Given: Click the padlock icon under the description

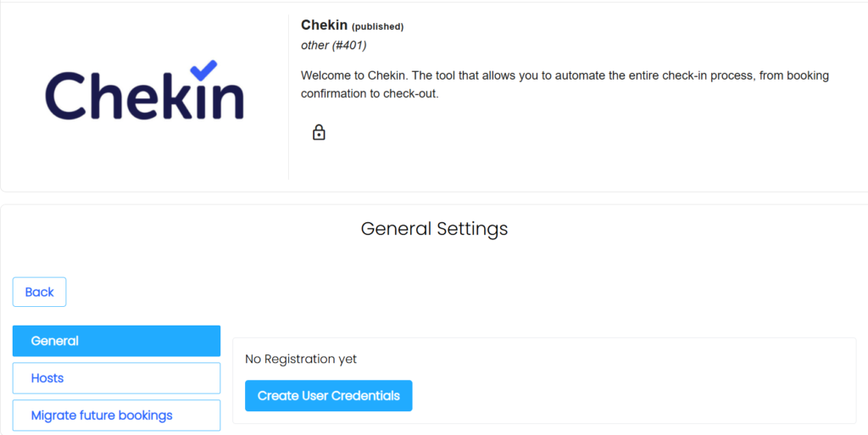Looking at the screenshot, I should point(319,132).
